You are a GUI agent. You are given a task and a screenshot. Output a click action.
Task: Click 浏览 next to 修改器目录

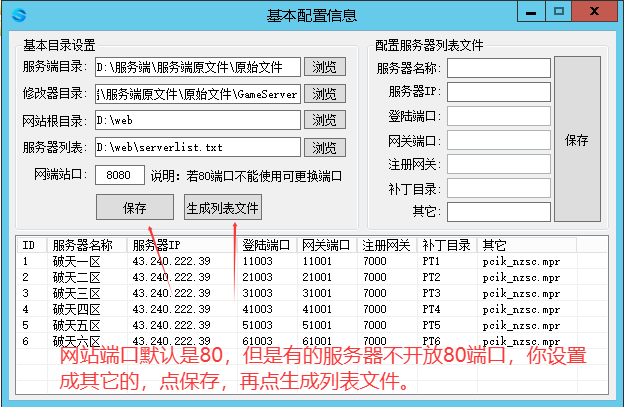[324, 94]
